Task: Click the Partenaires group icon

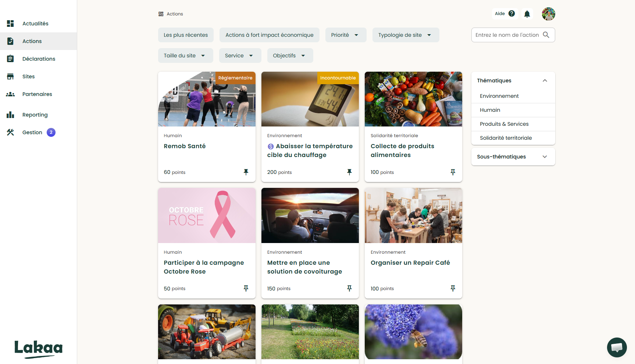Action: [x=10, y=94]
